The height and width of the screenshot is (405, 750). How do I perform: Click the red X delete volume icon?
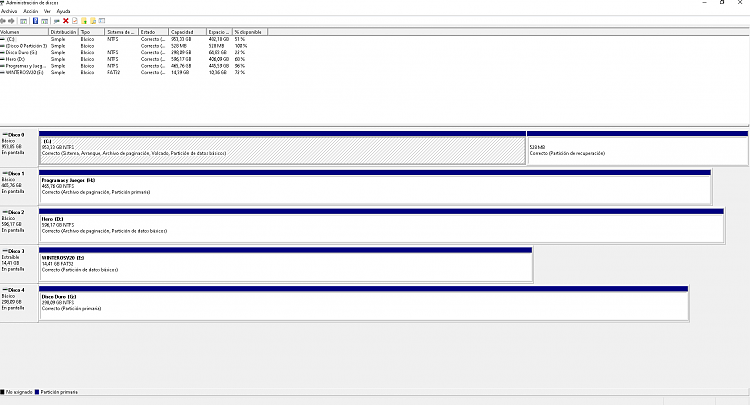pos(66,21)
